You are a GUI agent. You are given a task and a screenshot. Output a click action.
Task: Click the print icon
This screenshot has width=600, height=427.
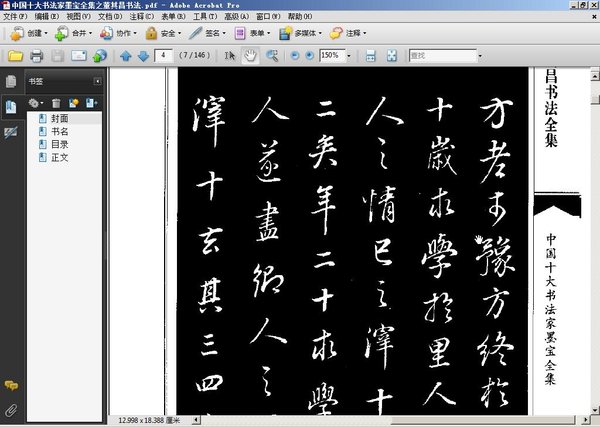[x=36, y=56]
